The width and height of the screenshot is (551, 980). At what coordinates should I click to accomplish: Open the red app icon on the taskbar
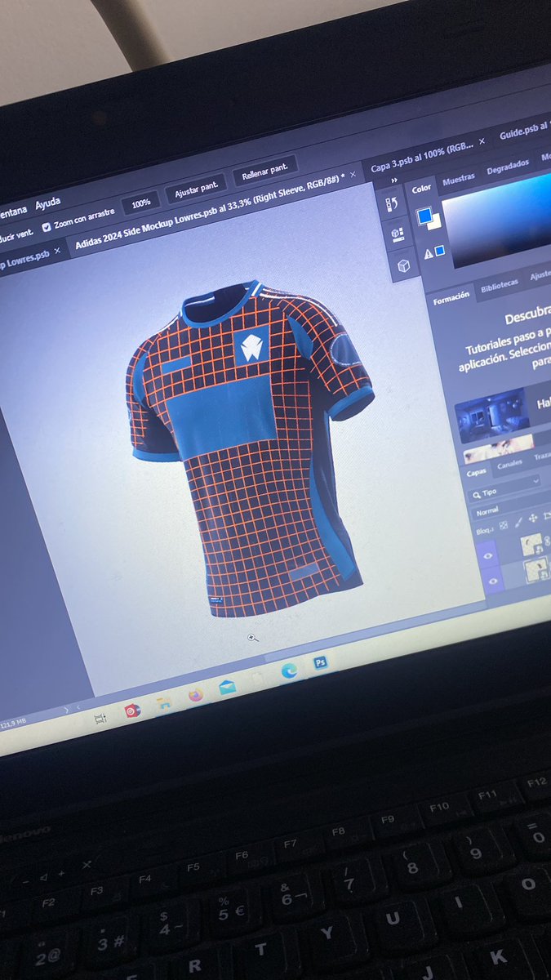[x=132, y=710]
